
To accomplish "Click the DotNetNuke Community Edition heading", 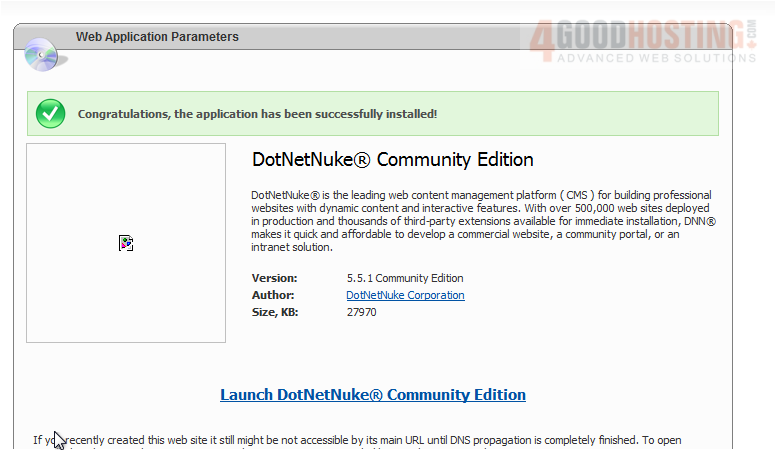I will pyautogui.click(x=392, y=160).
